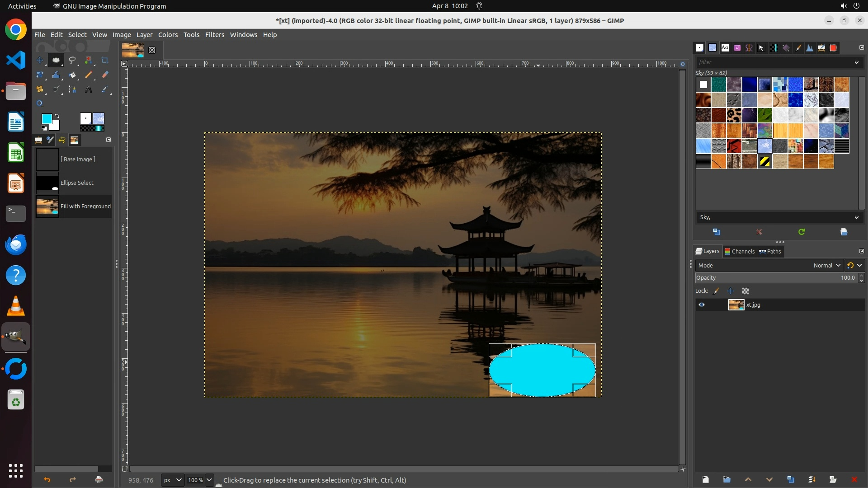The height and width of the screenshot is (488, 868).
Task: Open the layer Mode Normal dropdown
Action: coord(826,266)
